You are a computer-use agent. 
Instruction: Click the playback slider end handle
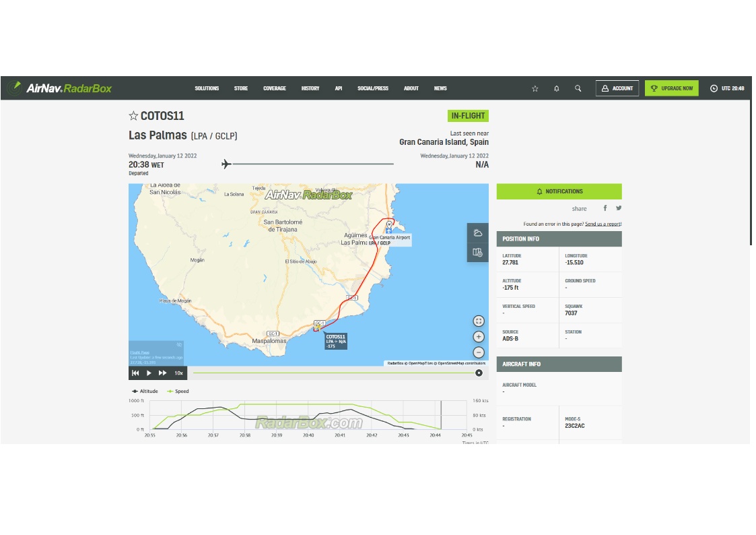(x=479, y=373)
